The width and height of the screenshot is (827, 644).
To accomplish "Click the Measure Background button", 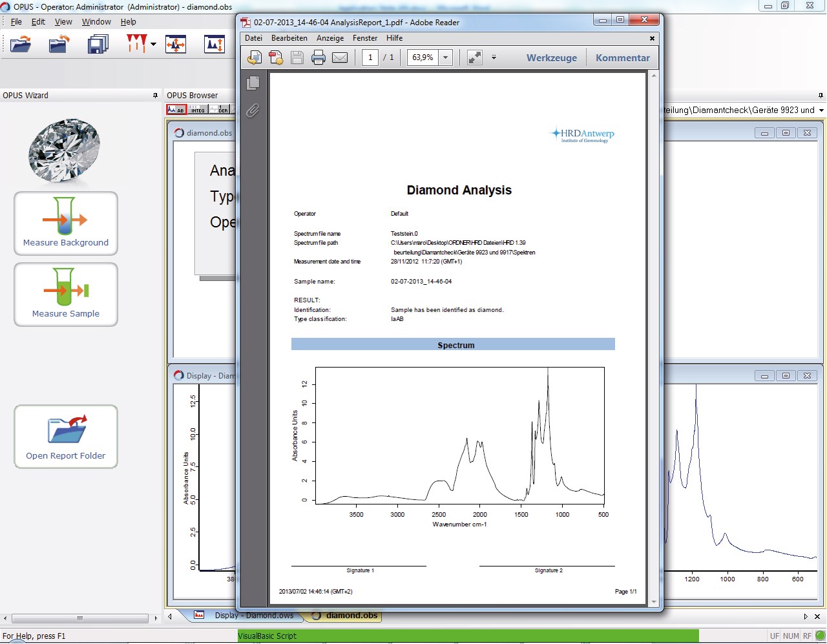I will tap(66, 223).
